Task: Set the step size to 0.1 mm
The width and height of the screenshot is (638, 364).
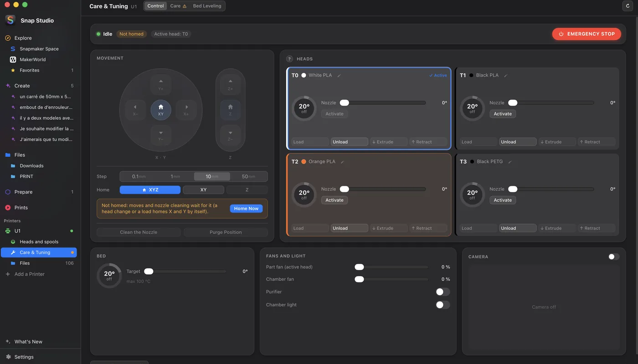Action: tap(139, 177)
